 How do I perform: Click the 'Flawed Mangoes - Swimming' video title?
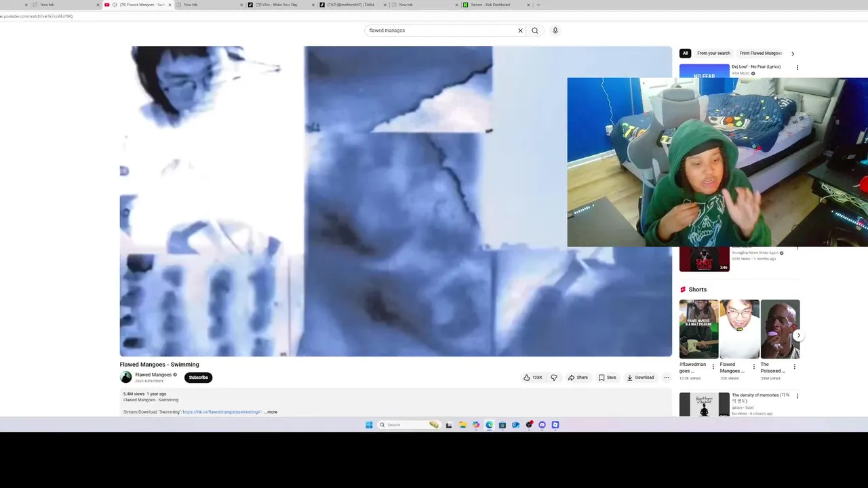pos(159,365)
